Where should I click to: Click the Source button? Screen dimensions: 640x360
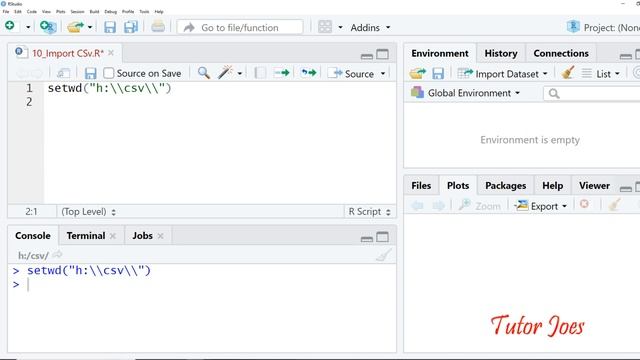(x=351, y=73)
